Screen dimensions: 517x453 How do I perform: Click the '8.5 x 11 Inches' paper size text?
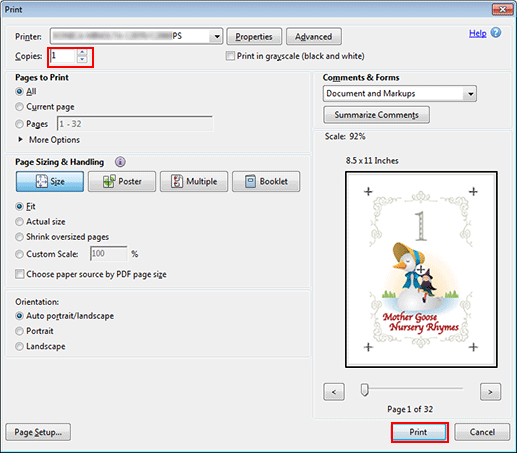pyautogui.click(x=372, y=161)
